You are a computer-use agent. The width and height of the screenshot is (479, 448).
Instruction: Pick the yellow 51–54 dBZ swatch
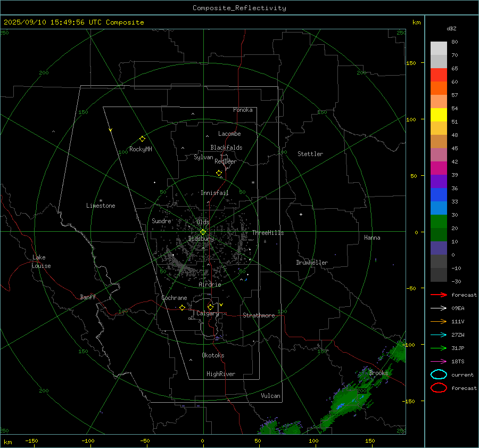(x=439, y=115)
